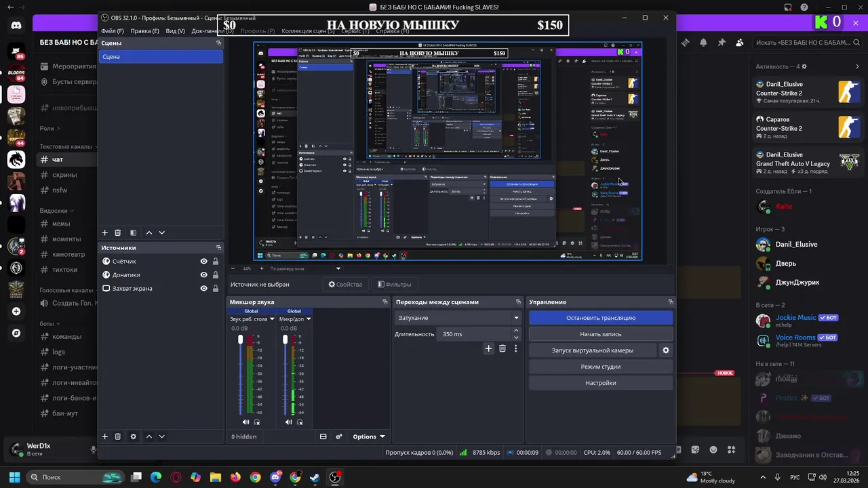Lock the Донатики source
Viewport: 868px width, 488px height.
(x=216, y=274)
